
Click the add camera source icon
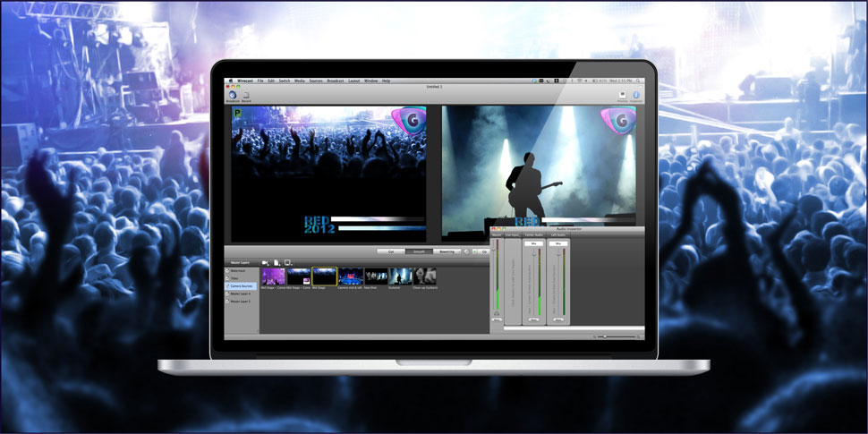[266, 262]
